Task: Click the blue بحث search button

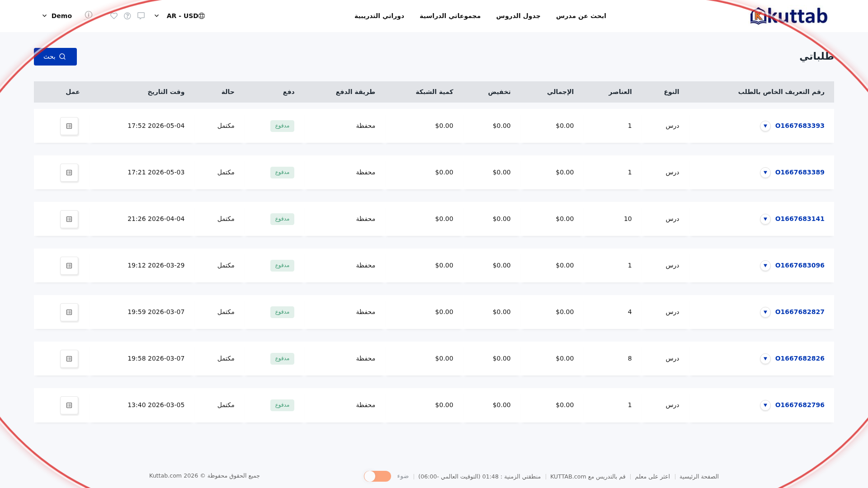Action: tap(55, 56)
